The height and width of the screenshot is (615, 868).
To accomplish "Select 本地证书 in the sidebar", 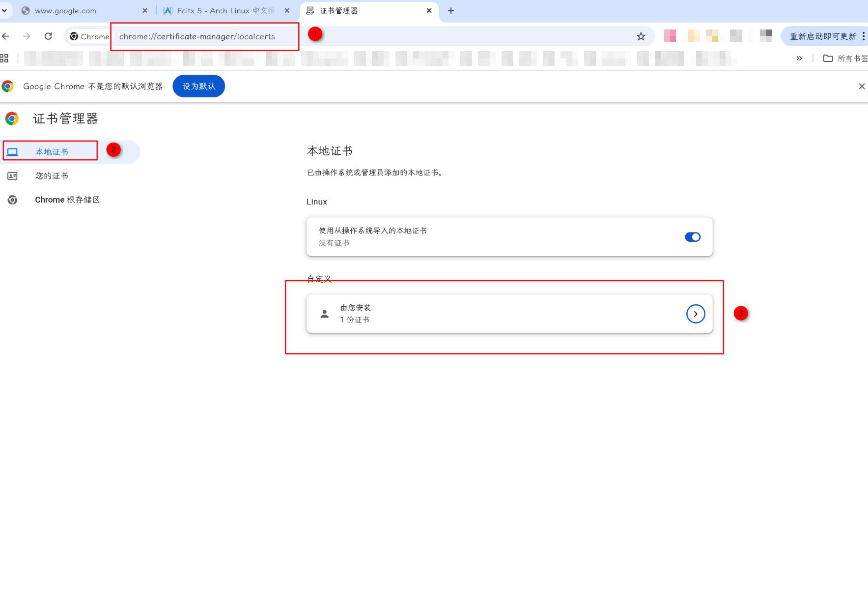I will point(70,151).
